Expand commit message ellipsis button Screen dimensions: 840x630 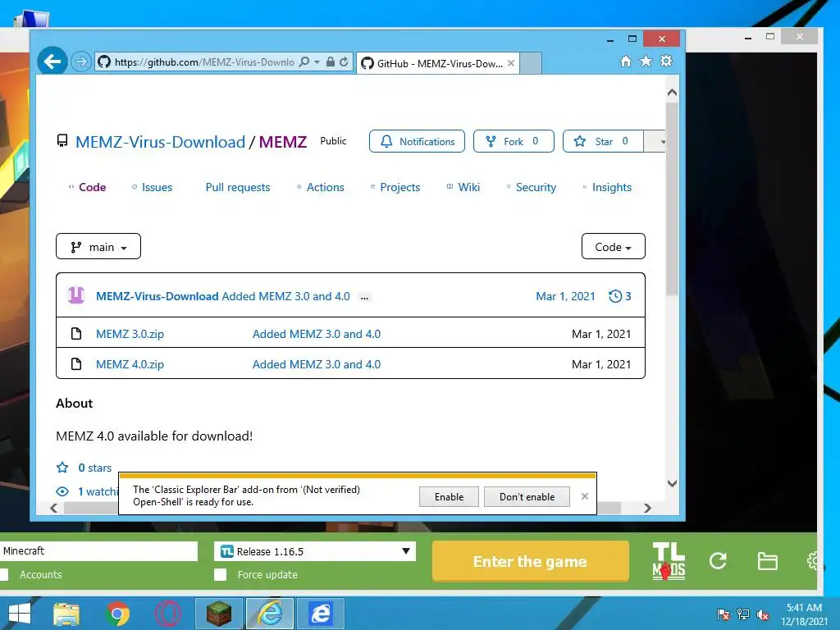point(365,297)
